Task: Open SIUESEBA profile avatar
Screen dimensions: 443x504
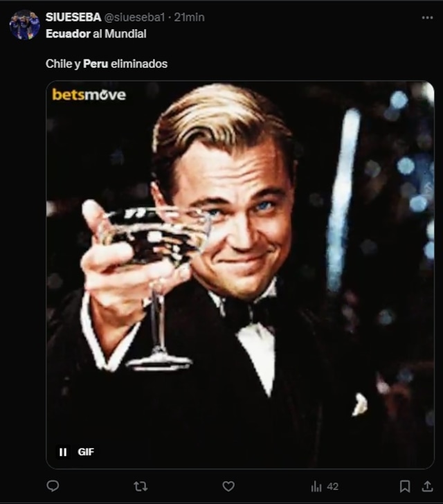Action: tap(25, 25)
